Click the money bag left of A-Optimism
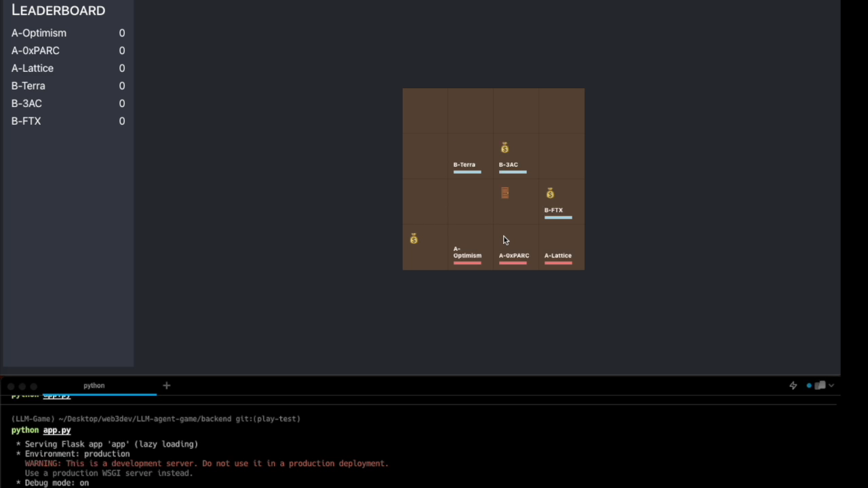This screenshot has width=868, height=488. [x=414, y=239]
